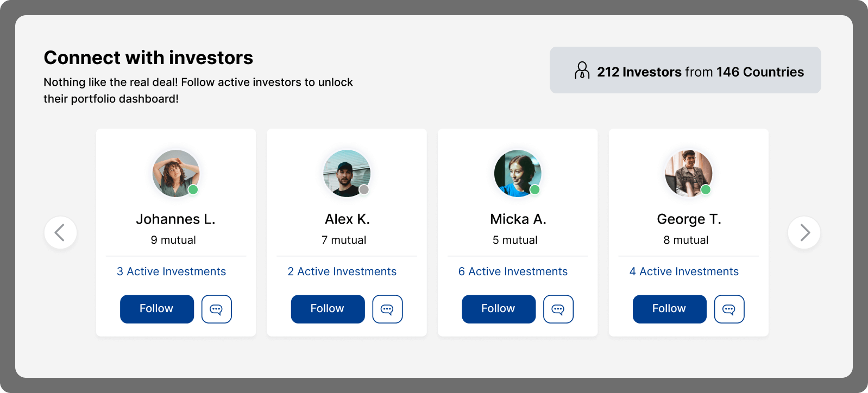The height and width of the screenshot is (393, 868).
Task: Follow Johannes L.
Action: click(x=156, y=309)
